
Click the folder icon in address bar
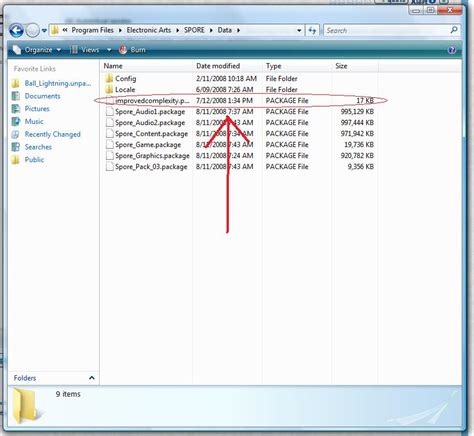coord(55,30)
